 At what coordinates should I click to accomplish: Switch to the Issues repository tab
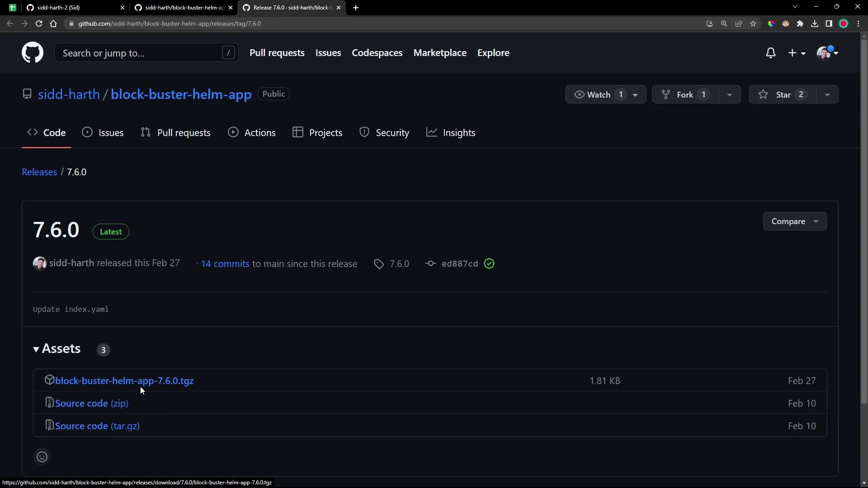103,132
